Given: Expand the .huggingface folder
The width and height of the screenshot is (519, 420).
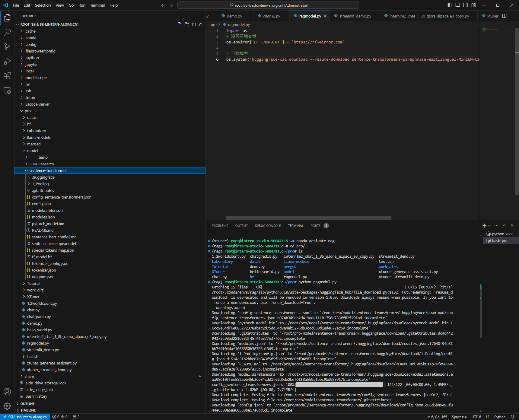Looking at the screenshot, I should click(x=110, y=177).
